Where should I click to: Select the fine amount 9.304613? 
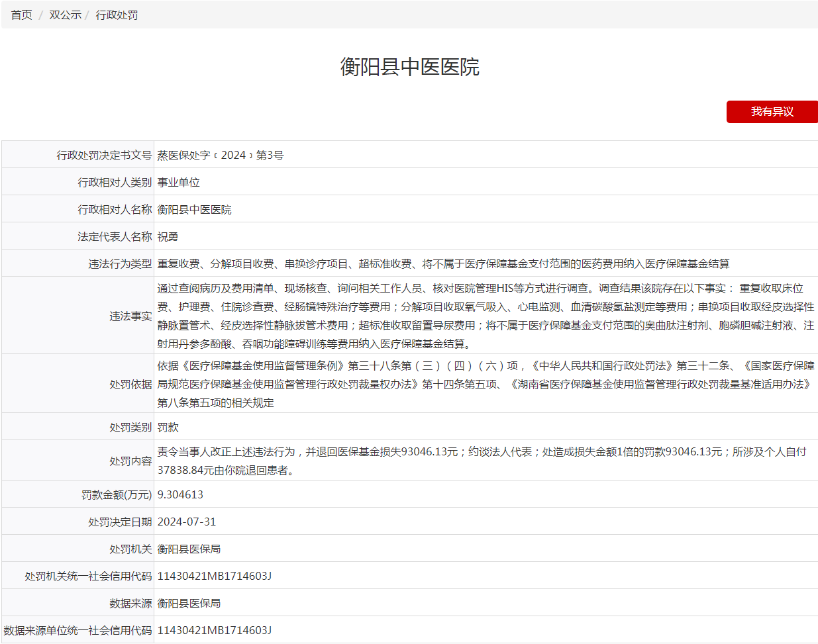180,494
